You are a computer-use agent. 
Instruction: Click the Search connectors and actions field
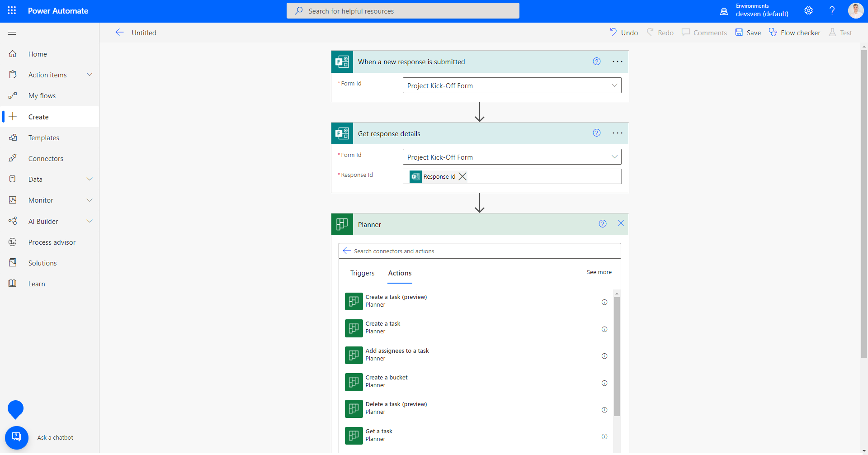tap(480, 251)
